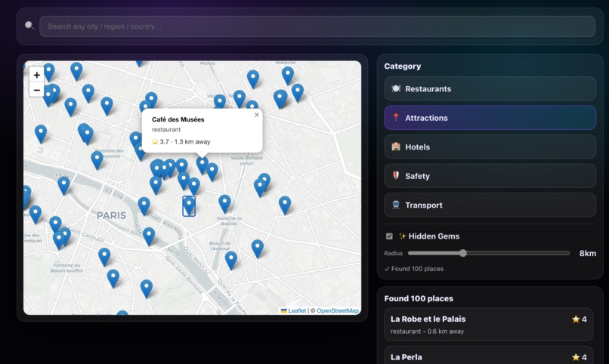
Task: Click the pin beside Voûte de la Bastille
Action: pos(224,204)
